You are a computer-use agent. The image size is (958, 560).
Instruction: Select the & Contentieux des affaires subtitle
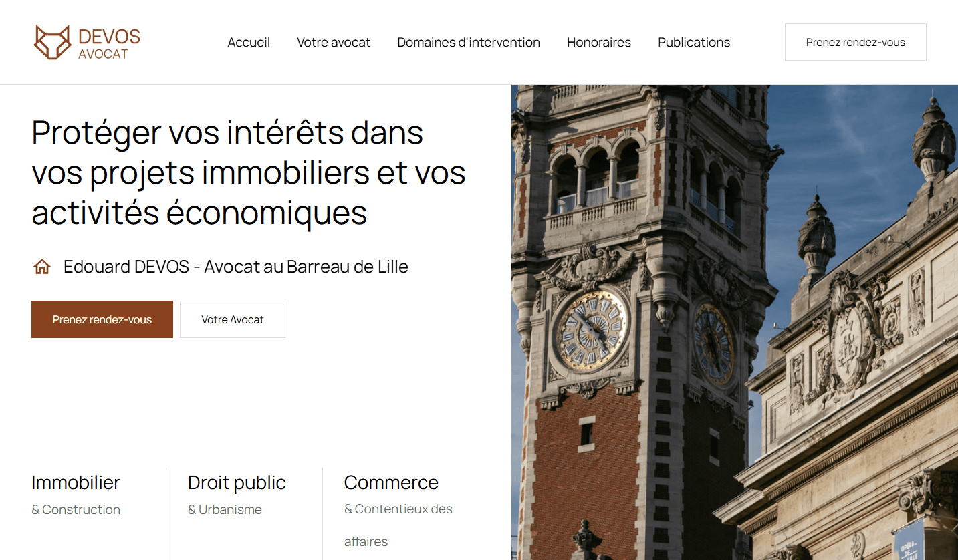coord(398,525)
